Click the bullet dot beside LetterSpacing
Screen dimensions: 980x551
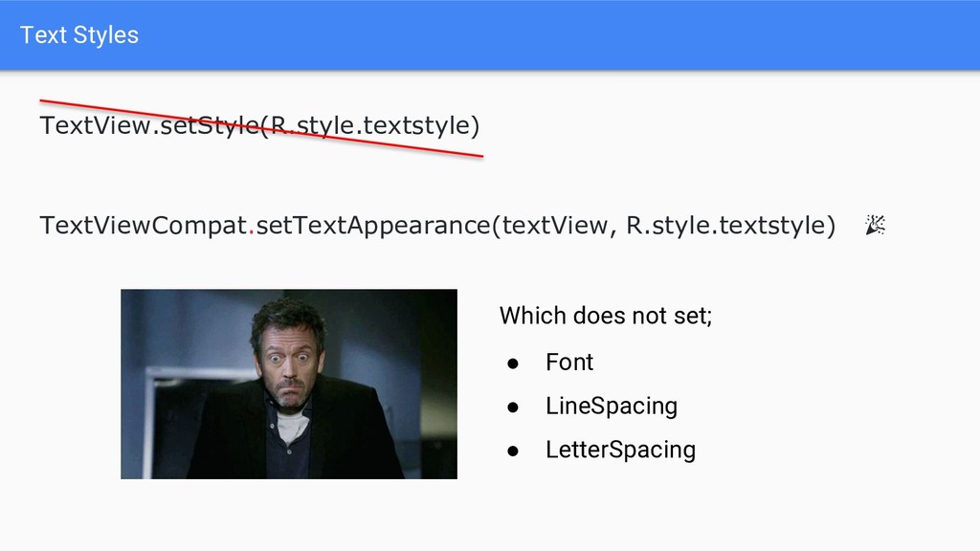tap(513, 452)
